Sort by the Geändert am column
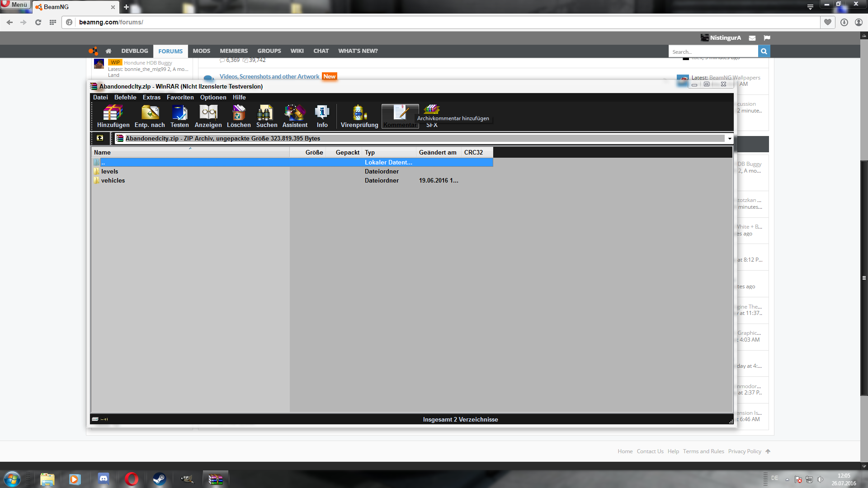This screenshot has width=868, height=488. click(439, 152)
